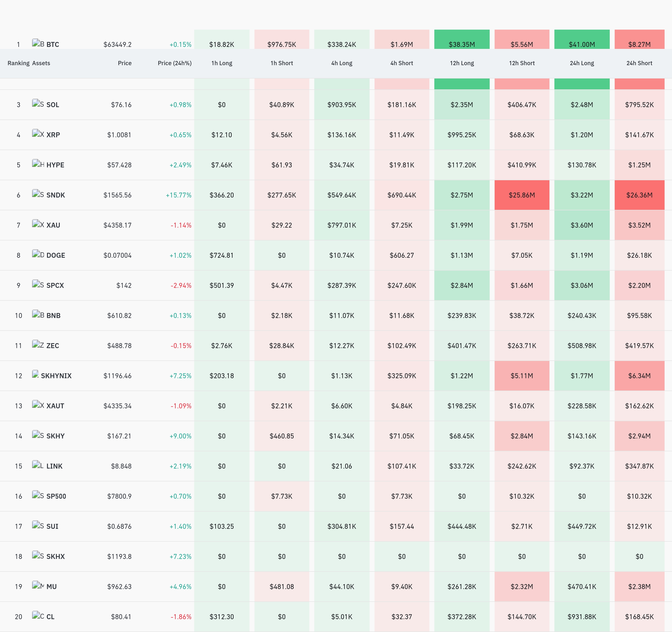Select DOGE price "$0.07004"
Viewport: 672px width, 632px height.
click(x=118, y=255)
